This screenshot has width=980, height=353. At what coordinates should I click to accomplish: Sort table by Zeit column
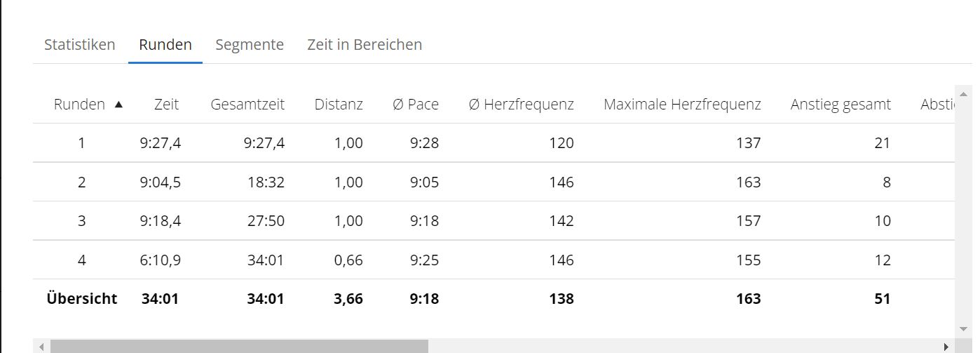[x=166, y=105]
